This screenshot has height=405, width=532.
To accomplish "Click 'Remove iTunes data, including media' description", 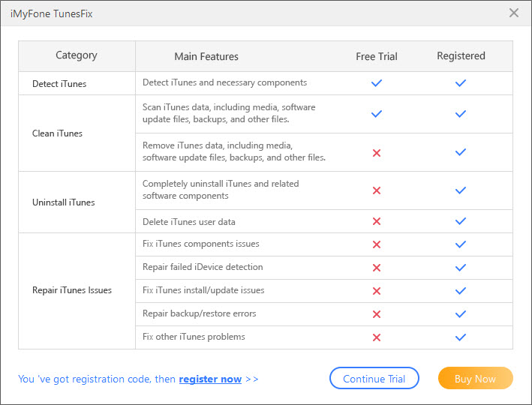I will pos(234,151).
